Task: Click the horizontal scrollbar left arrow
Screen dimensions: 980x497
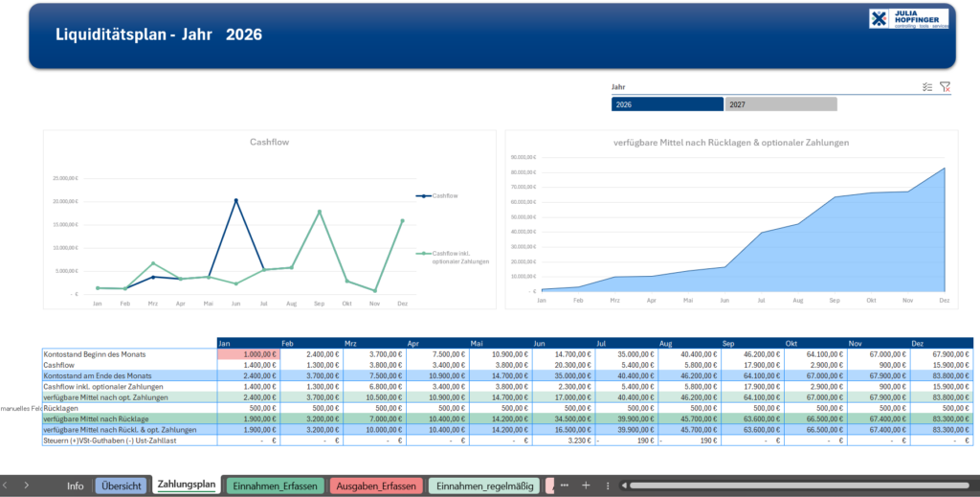Action: coord(625,486)
